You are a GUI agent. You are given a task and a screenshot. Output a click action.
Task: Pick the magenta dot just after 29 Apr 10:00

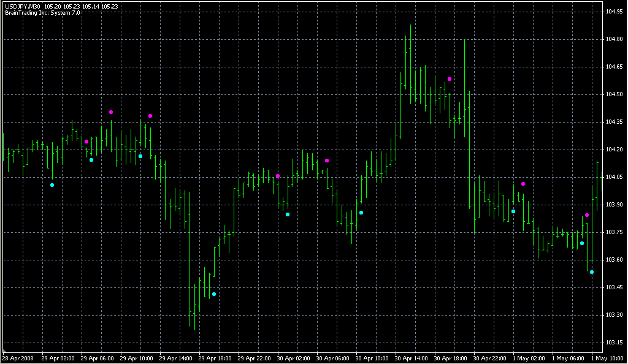[150, 116]
